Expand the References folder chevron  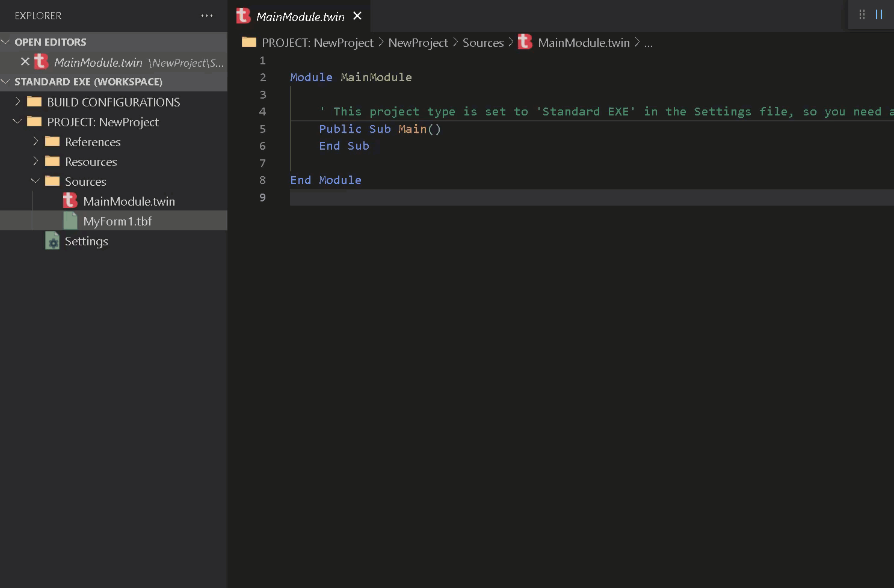point(35,142)
